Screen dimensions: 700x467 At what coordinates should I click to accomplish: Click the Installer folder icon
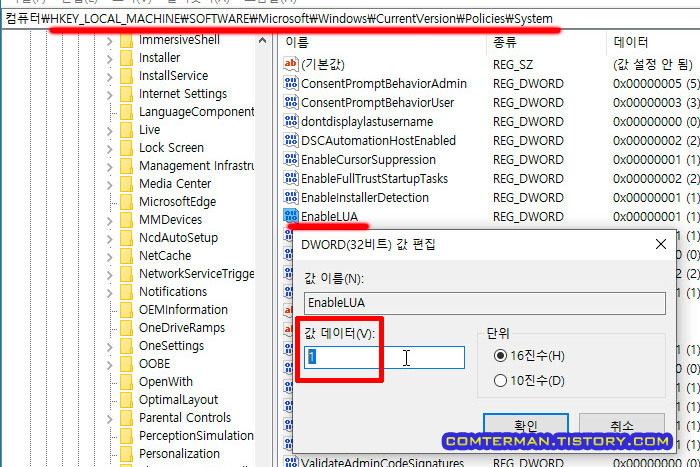click(126, 58)
